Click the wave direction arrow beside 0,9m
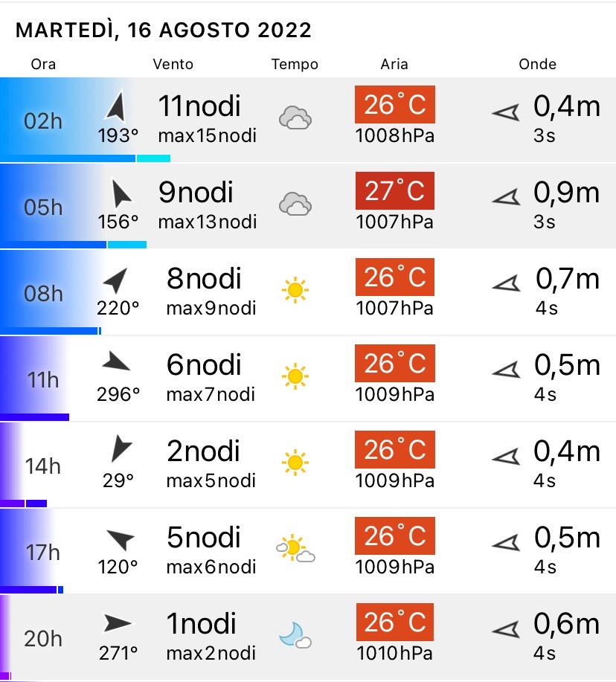This screenshot has width=616, height=682. [506, 198]
